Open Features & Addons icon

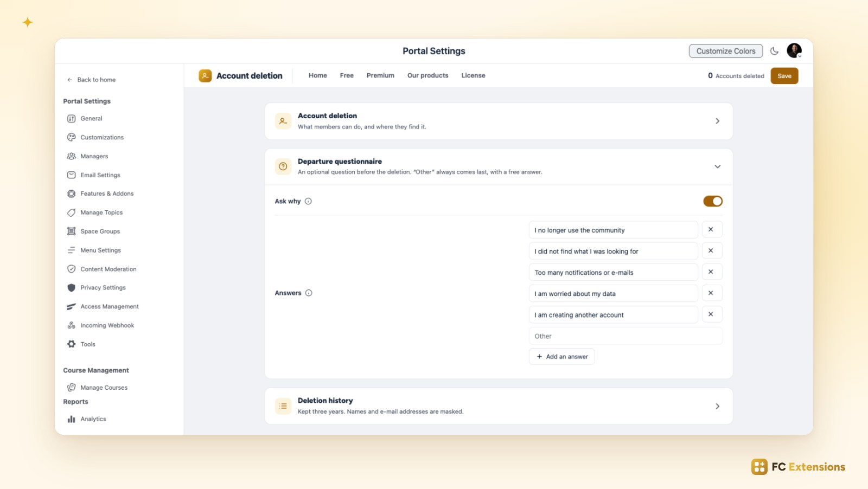tap(71, 194)
